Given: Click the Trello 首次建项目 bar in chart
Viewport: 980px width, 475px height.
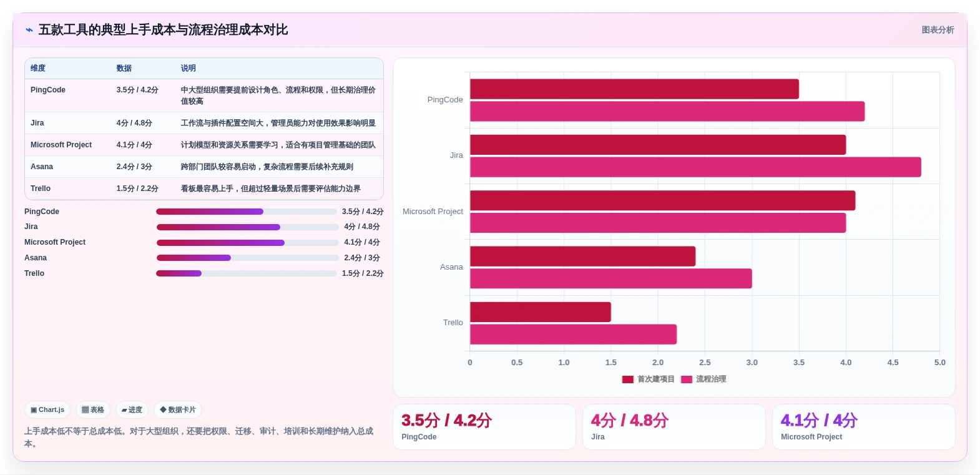Looking at the screenshot, I should 541,312.
